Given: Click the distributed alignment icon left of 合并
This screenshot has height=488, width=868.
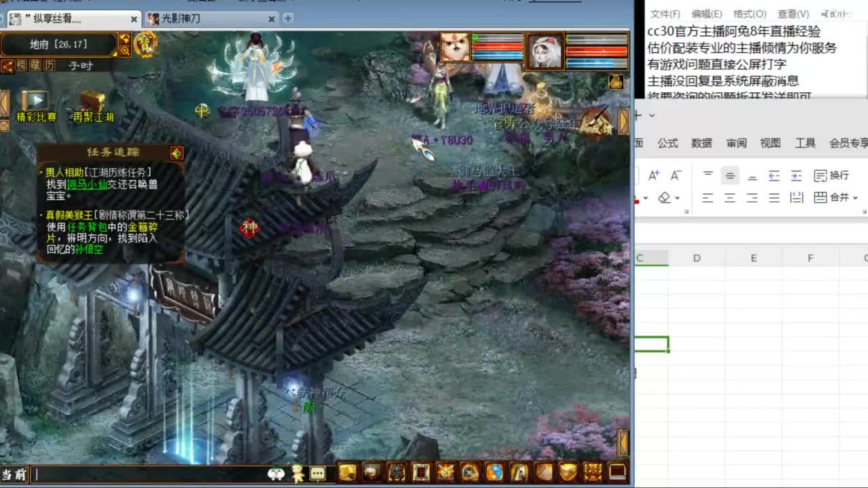Looking at the screenshot, I should click(797, 198).
